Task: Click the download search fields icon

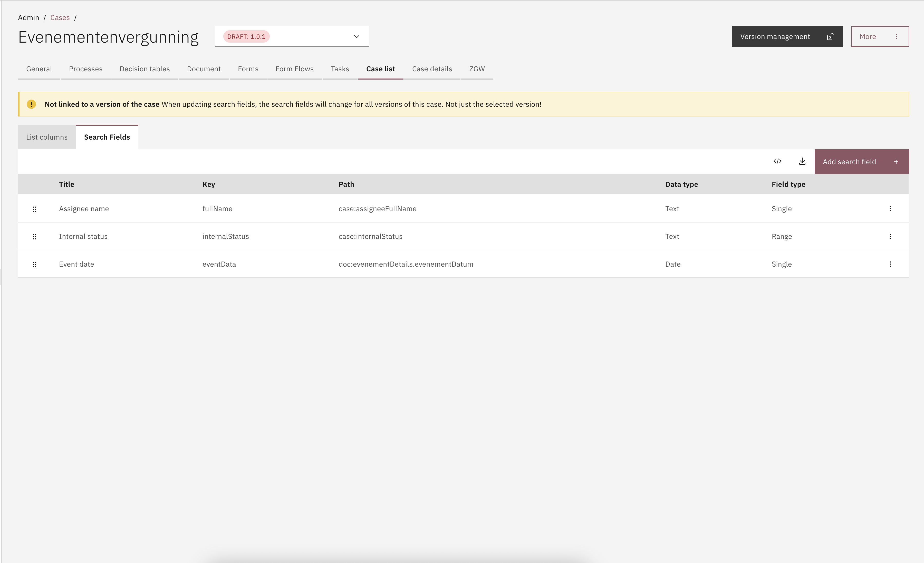Action: coord(802,162)
